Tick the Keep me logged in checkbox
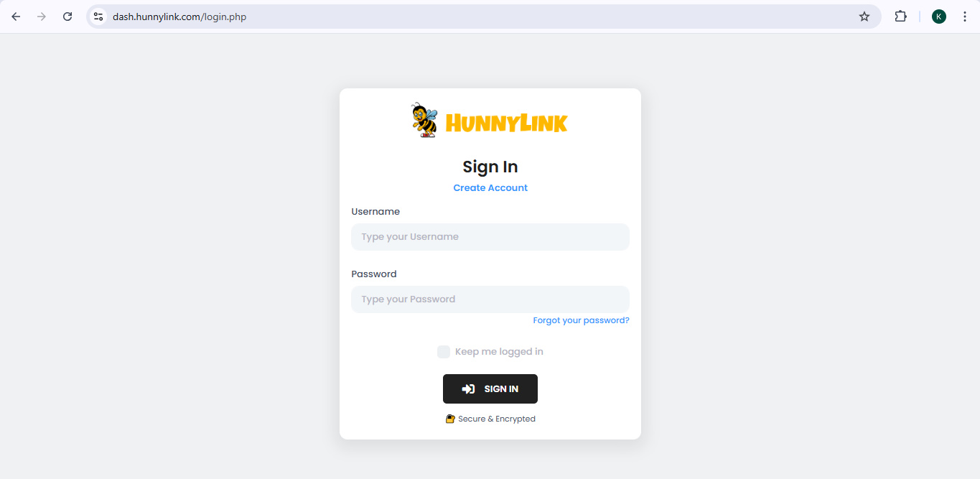The image size is (980, 479). [x=444, y=352]
